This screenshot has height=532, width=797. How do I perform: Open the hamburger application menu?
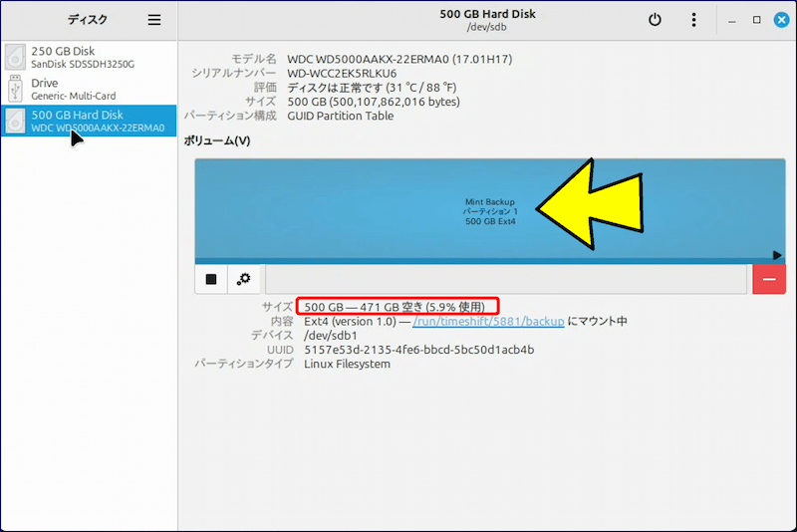[x=153, y=20]
